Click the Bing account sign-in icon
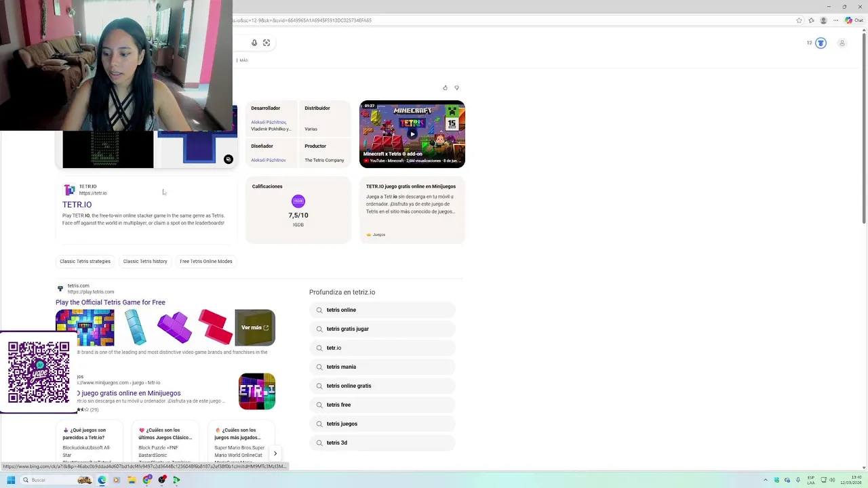The image size is (868, 488). click(x=842, y=43)
